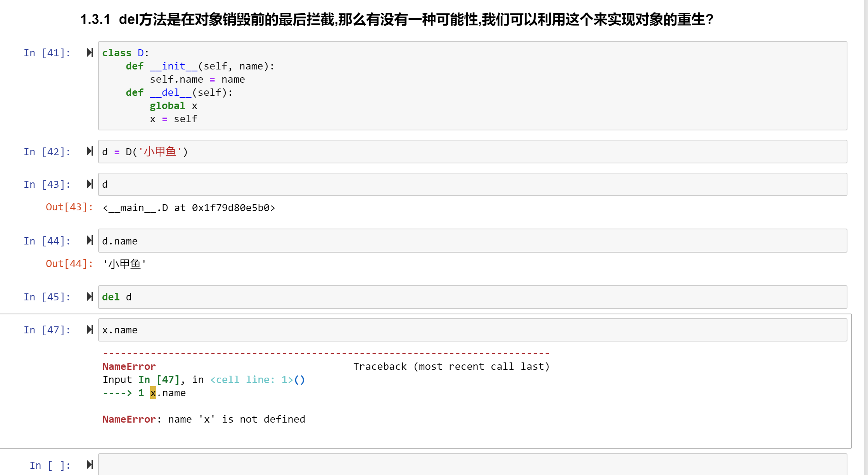
Task: Run cell In [44] with run icon
Action: click(90, 240)
